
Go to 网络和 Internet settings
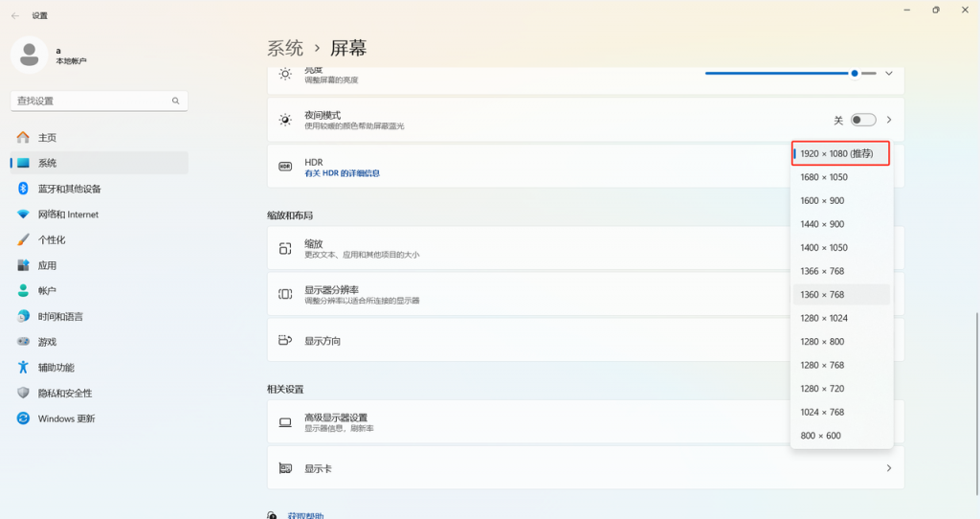point(100,214)
